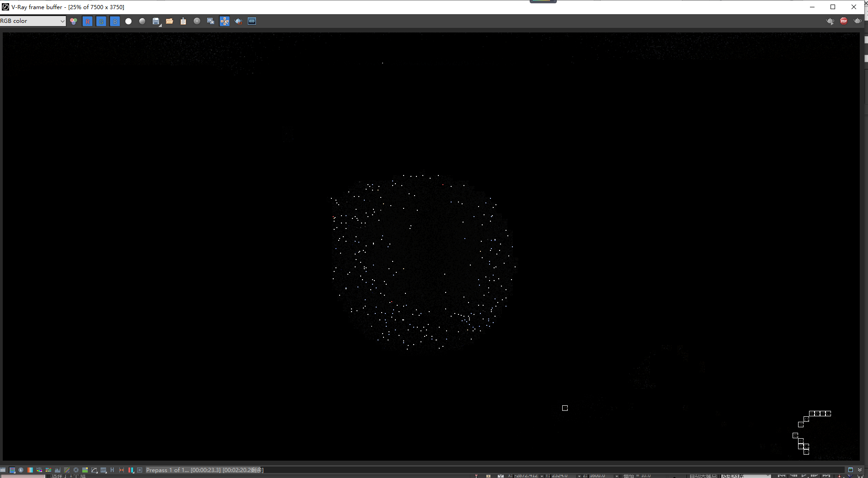Copy image to clipboard icon
Image resolution: width=868 pixels, height=478 pixels.
(183, 21)
